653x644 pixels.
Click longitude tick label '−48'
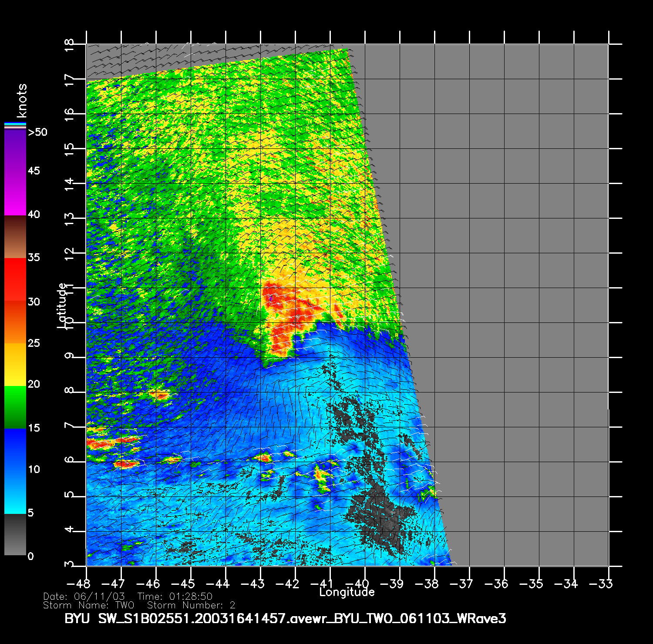point(78,584)
